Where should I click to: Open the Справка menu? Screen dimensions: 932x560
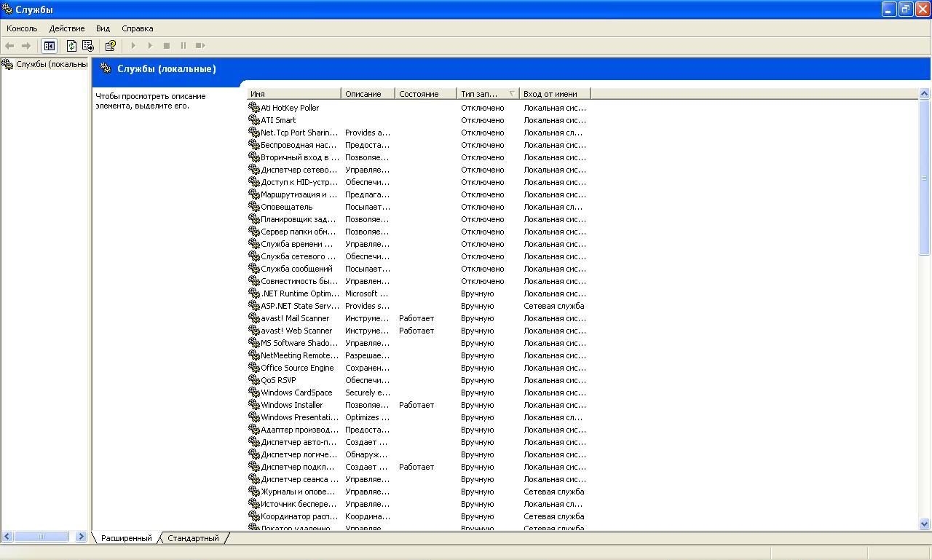pyautogui.click(x=137, y=28)
